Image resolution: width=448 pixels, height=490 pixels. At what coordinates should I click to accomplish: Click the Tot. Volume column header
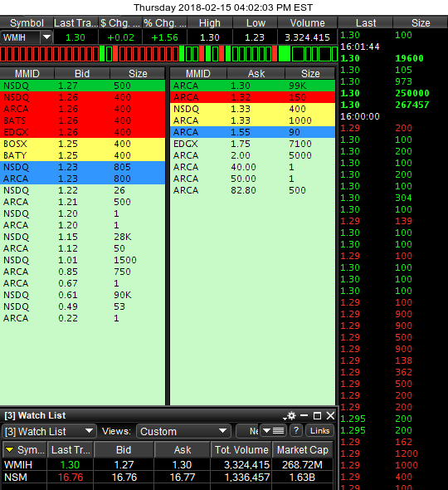(x=241, y=449)
